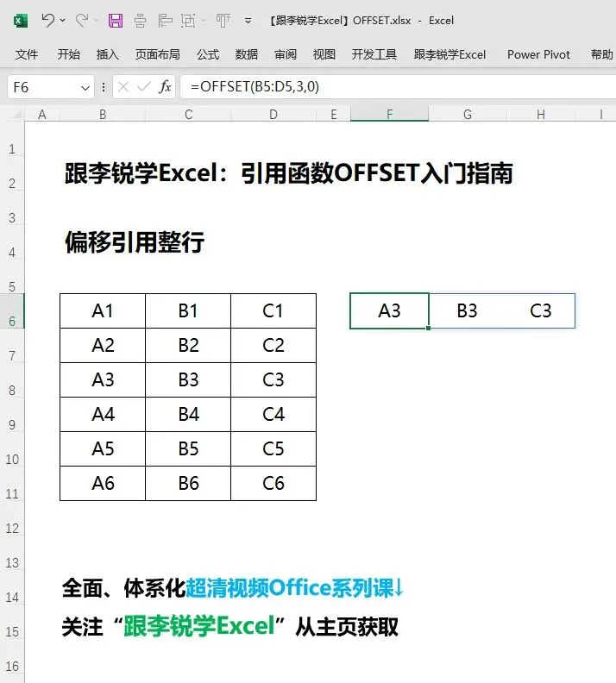The height and width of the screenshot is (683, 616).
Task: Click the heading 偏移引用整行
Action: (x=135, y=242)
